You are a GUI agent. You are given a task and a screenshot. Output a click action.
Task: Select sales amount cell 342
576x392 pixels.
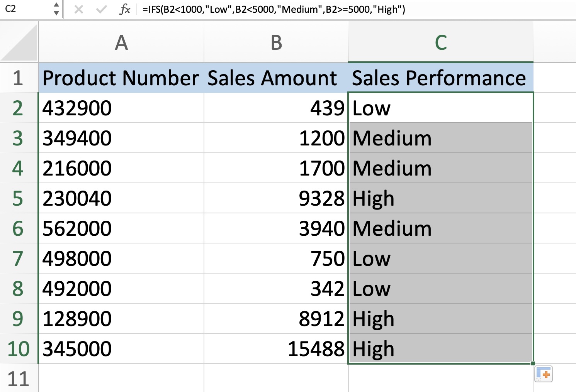276,289
